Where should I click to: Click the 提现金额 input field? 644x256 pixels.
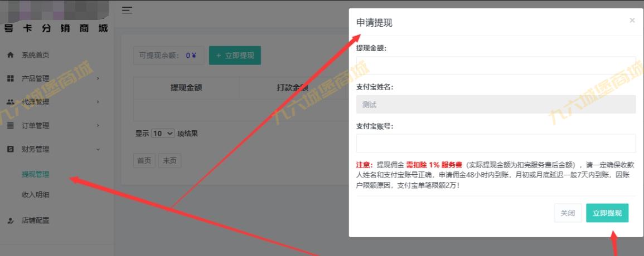click(496, 66)
